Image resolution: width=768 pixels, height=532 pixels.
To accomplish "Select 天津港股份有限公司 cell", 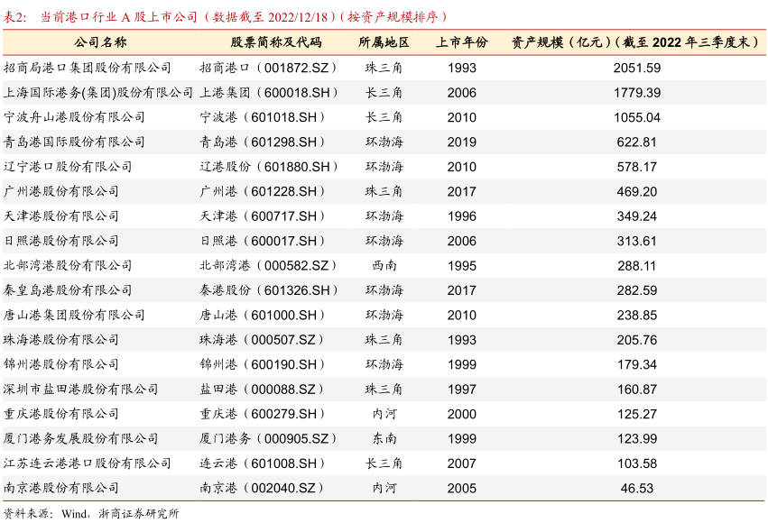I will pyautogui.click(x=60, y=216).
